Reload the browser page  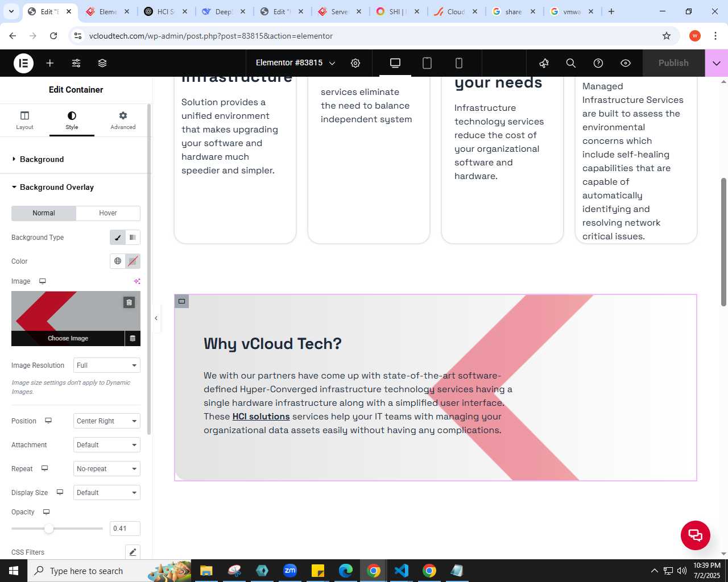53,36
